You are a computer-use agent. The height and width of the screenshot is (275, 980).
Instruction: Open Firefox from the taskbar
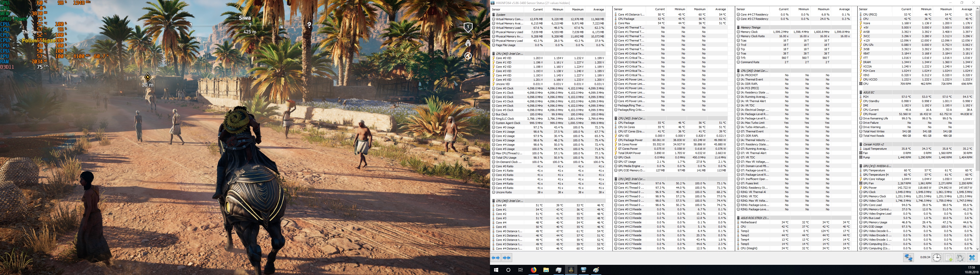click(x=533, y=270)
